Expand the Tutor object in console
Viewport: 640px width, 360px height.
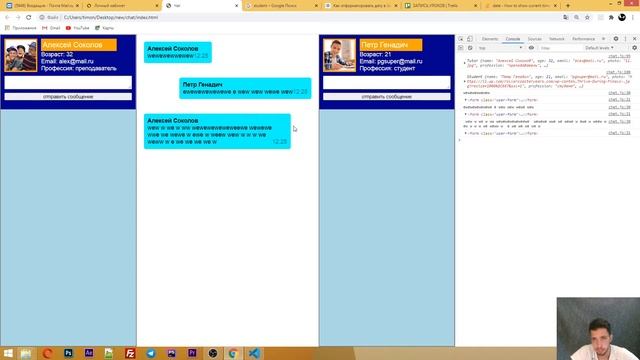[464, 63]
